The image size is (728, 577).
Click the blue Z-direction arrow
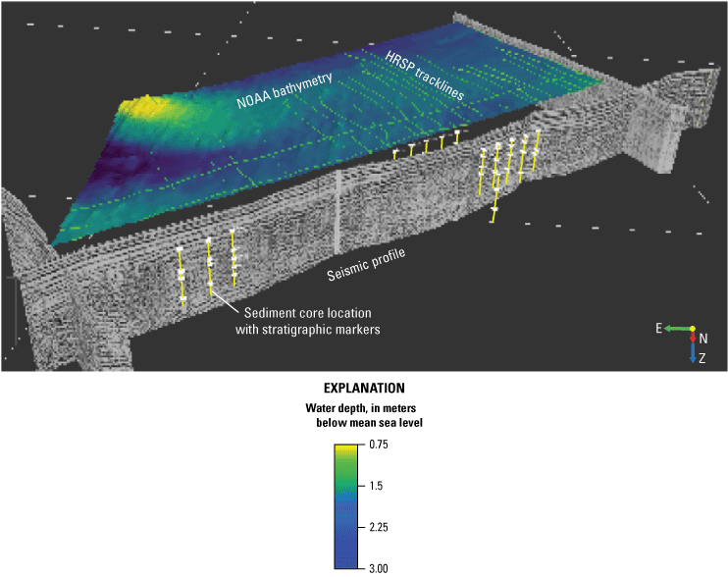[x=693, y=353]
